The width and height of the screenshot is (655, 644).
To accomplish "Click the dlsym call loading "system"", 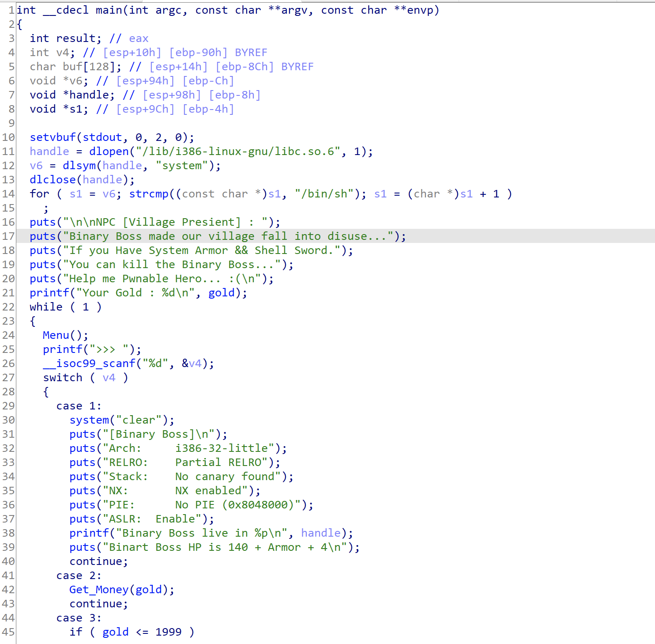I will [x=80, y=165].
